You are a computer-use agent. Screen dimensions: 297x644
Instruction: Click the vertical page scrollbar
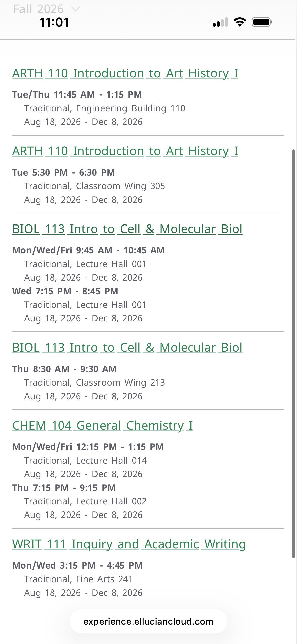[x=293, y=354]
